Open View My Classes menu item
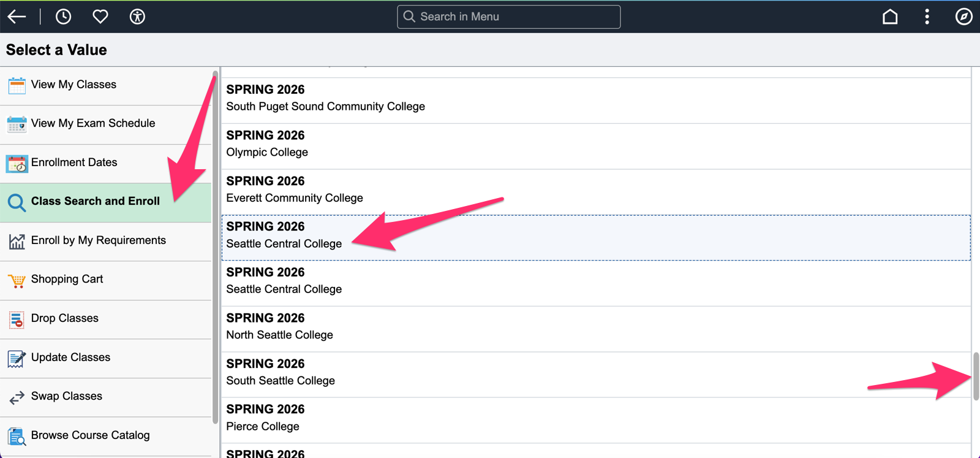The width and height of the screenshot is (980, 458). (105, 85)
